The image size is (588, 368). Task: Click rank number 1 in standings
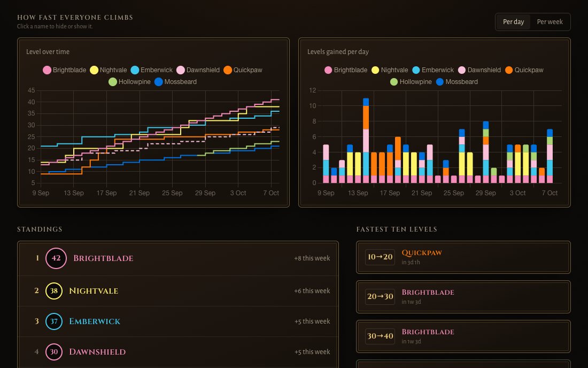(x=37, y=258)
